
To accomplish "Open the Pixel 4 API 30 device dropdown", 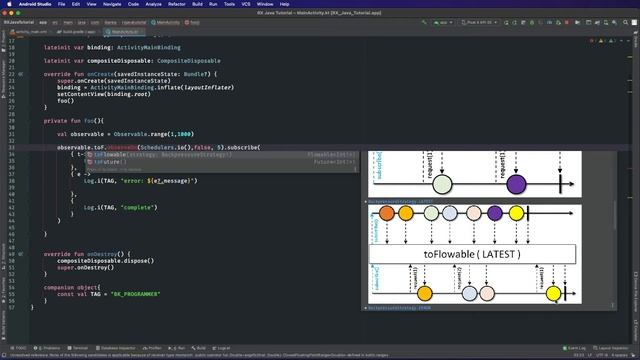I will tap(479, 22).
